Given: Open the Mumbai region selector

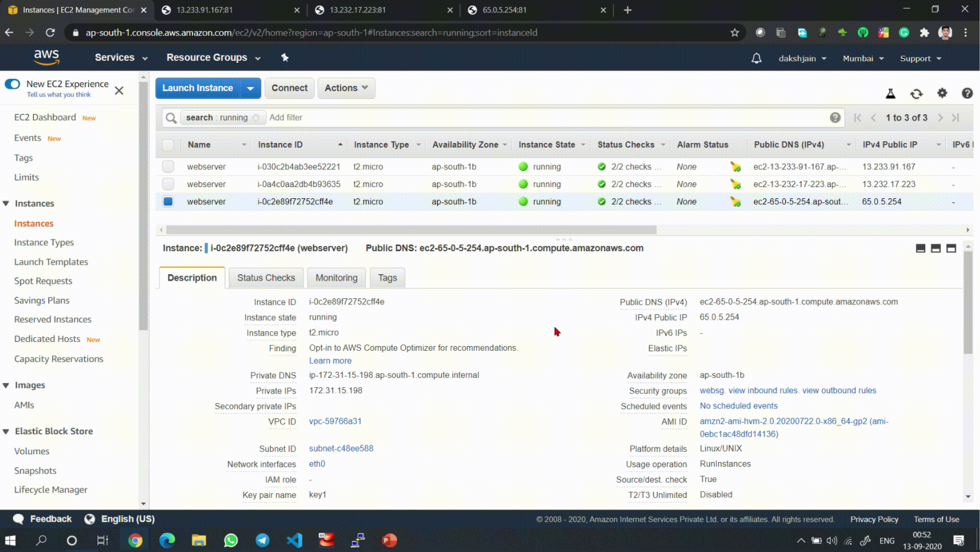Looking at the screenshot, I should [862, 58].
